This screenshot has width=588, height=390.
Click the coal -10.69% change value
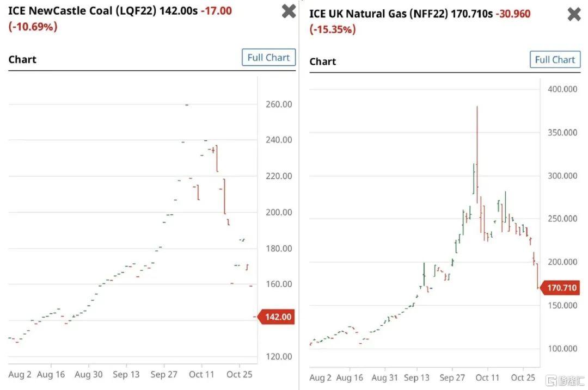pyautogui.click(x=33, y=26)
